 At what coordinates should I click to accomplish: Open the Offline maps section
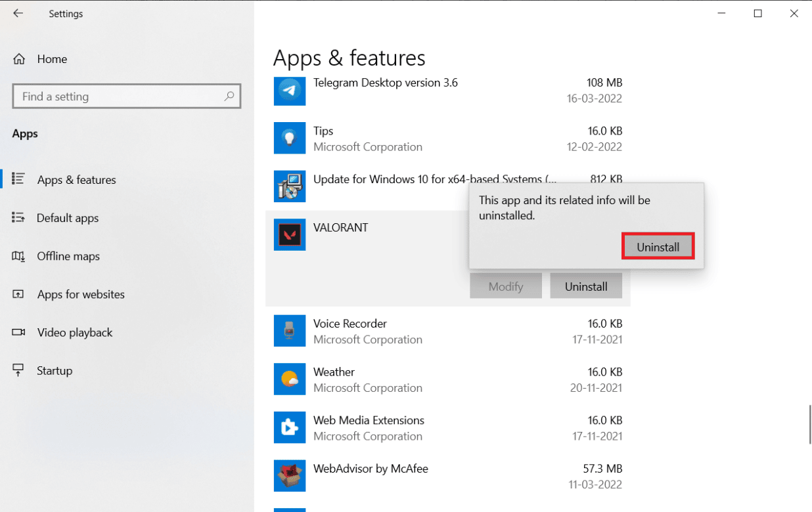pyautogui.click(x=68, y=256)
